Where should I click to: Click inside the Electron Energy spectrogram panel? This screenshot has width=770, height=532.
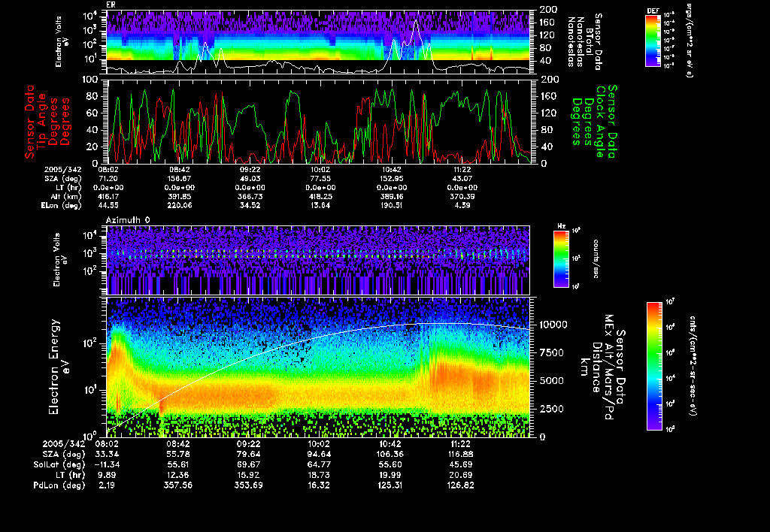pyautogui.click(x=318, y=367)
